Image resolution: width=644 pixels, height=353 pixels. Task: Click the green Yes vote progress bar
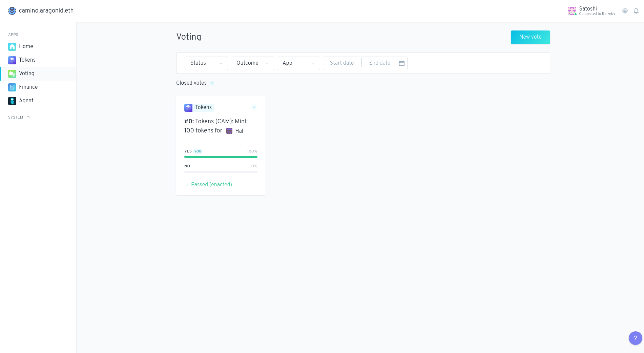point(221,157)
